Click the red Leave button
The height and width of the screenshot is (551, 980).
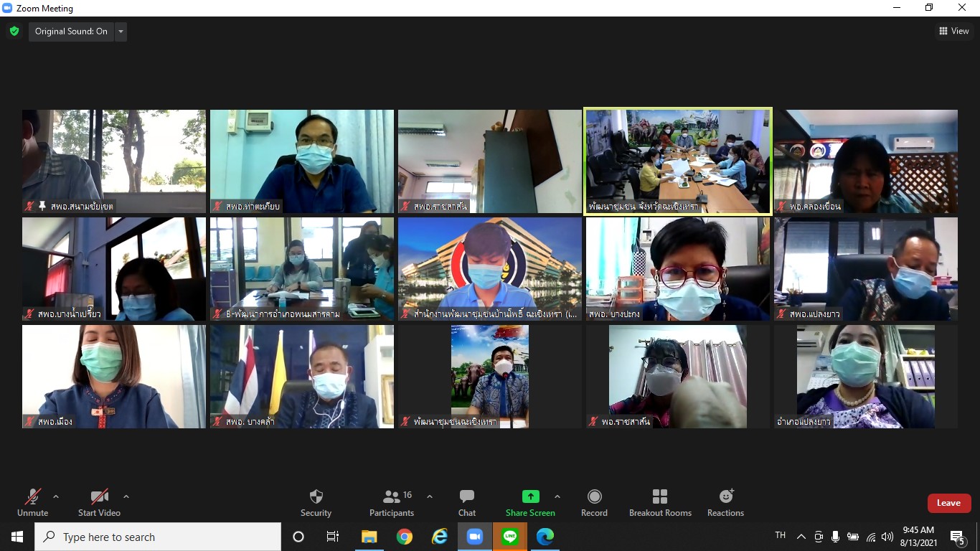[x=948, y=503]
